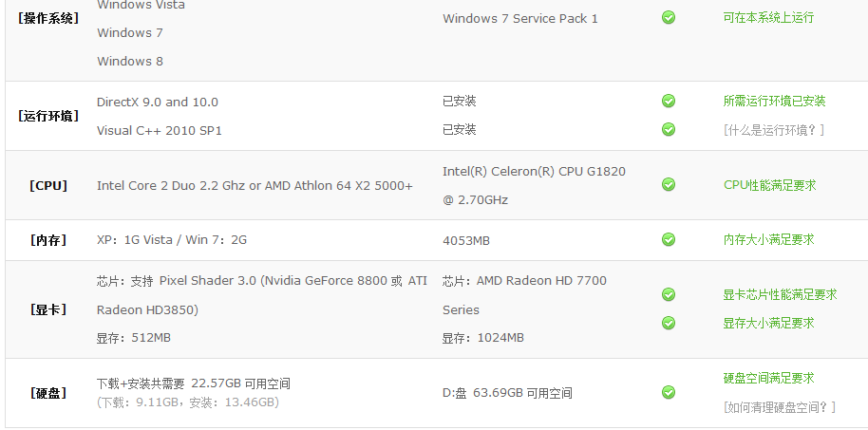Image resolution: width=868 pixels, height=430 pixels.
Task: Click the hard disk space check icon
Action: click(x=669, y=392)
